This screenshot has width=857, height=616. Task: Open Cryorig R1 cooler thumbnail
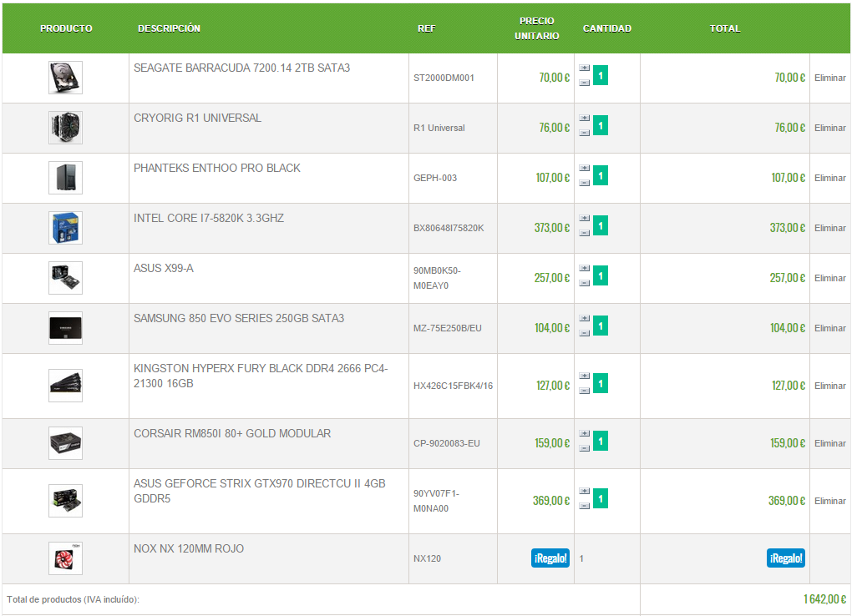tap(66, 128)
